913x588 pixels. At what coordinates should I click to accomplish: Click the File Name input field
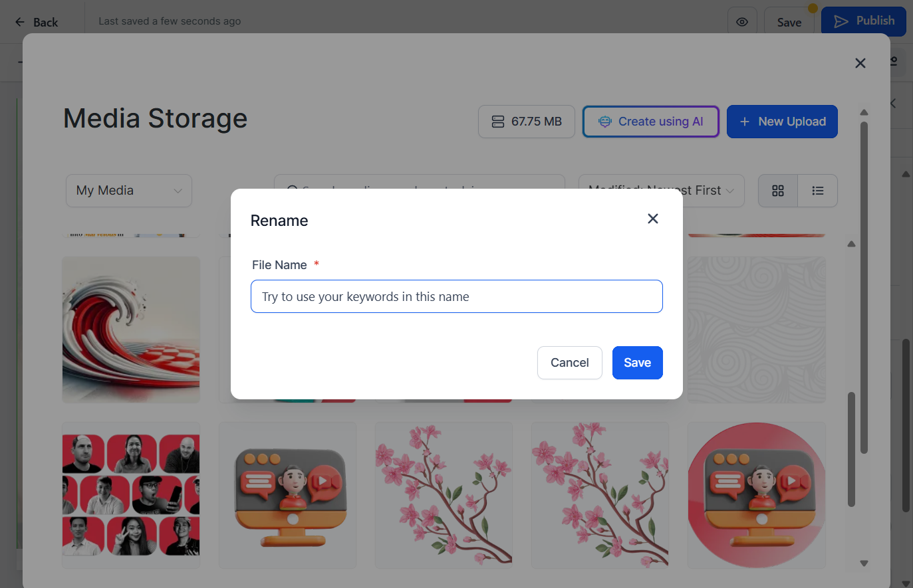click(457, 296)
